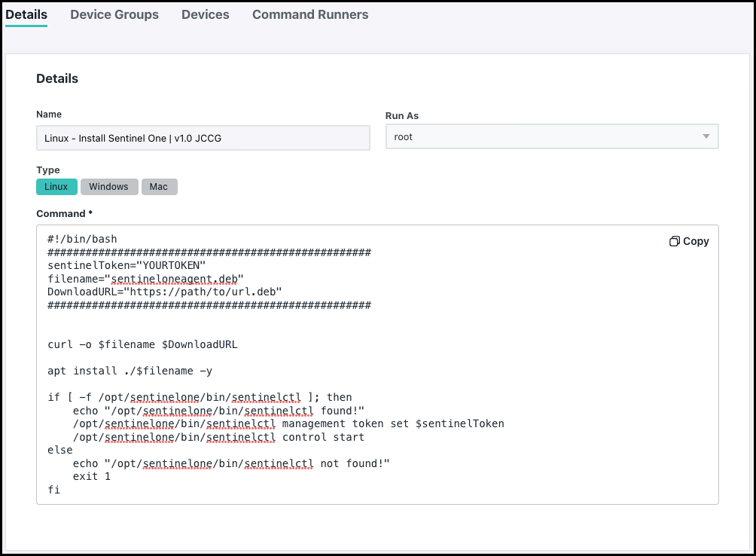Click the filename variable line in the script
This screenshot has height=556, width=756.
tap(145, 279)
